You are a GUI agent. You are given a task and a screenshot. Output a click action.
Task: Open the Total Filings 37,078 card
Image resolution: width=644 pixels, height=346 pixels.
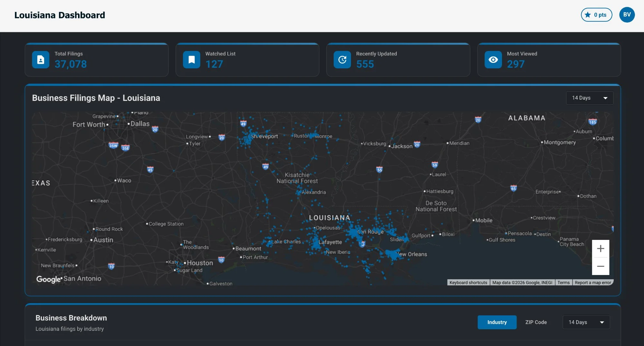(x=97, y=60)
